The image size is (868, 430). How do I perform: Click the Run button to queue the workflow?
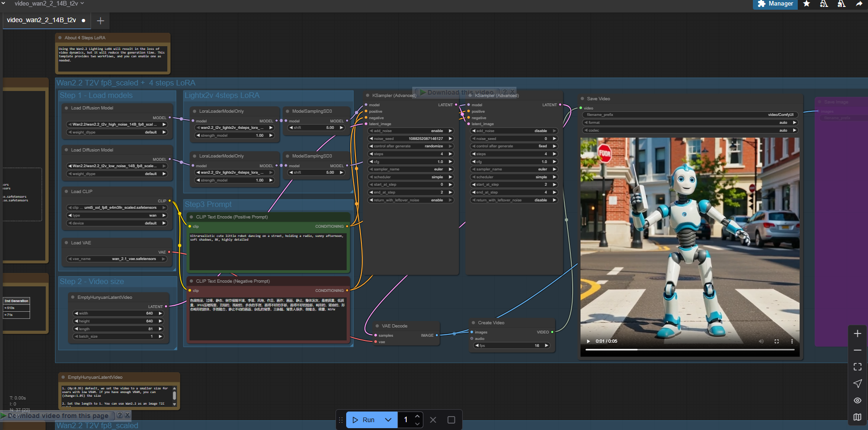click(364, 420)
